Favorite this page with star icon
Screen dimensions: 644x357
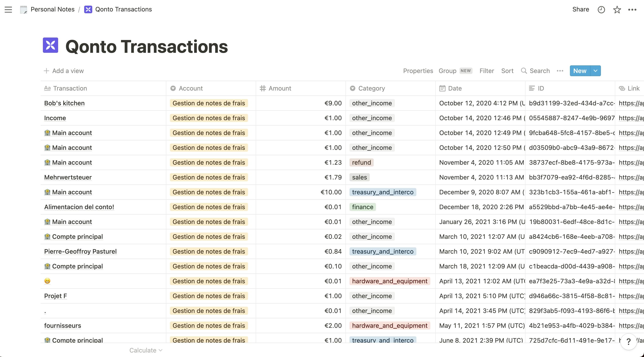coord(617,9)
